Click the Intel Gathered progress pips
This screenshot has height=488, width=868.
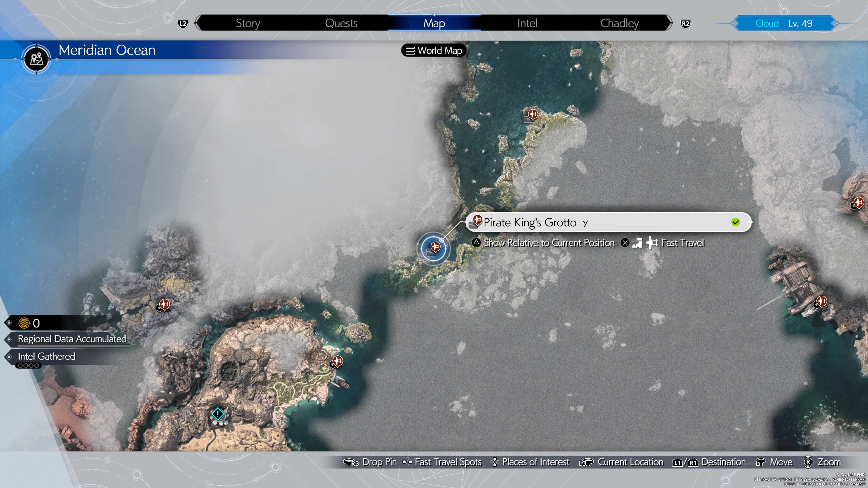coord(29,365)
